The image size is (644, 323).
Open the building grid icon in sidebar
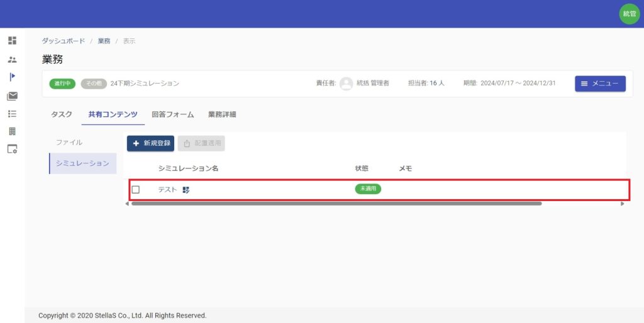[x=12, y=131]
